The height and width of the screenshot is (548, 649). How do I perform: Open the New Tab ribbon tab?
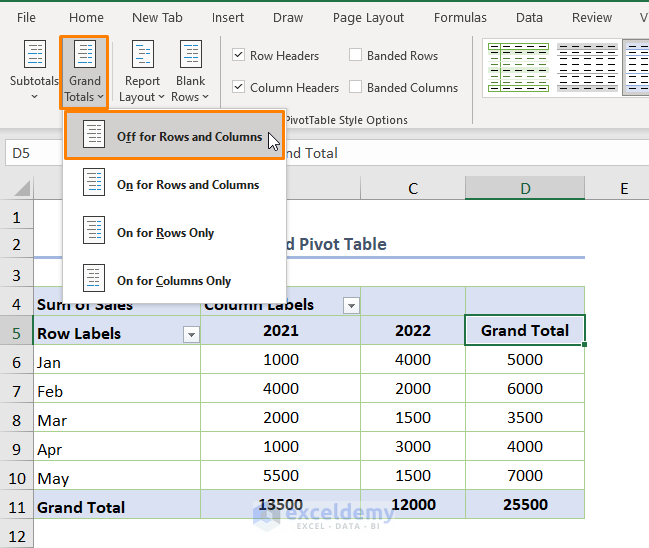pos(157,17)
